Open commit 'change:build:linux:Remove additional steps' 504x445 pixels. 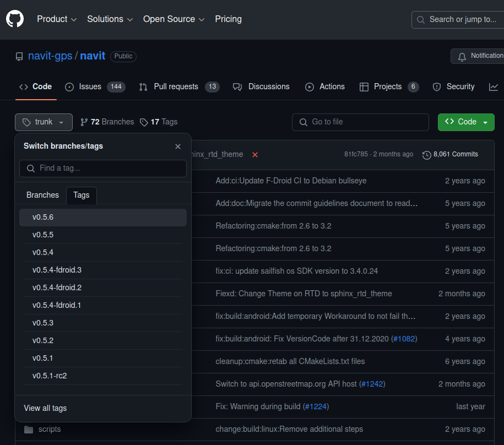289,429
